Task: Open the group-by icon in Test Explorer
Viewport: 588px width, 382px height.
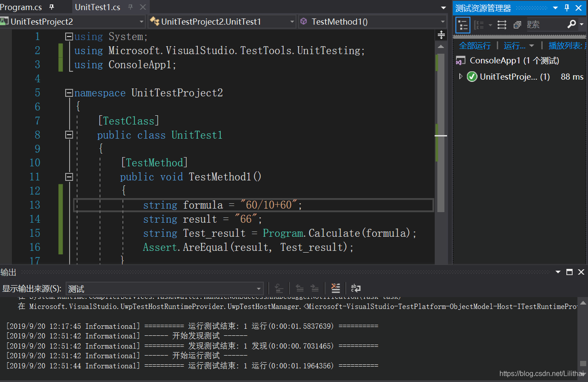Action: (x=479, y=25)
